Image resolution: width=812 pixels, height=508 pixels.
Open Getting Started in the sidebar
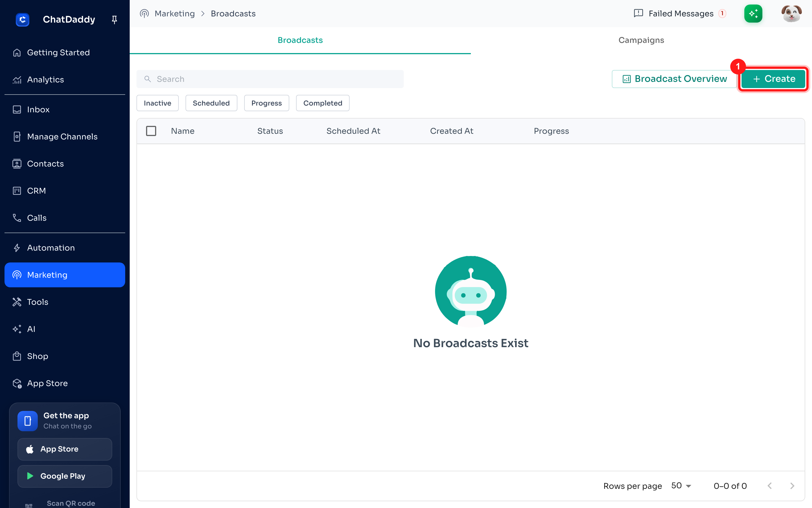[65, 52]
